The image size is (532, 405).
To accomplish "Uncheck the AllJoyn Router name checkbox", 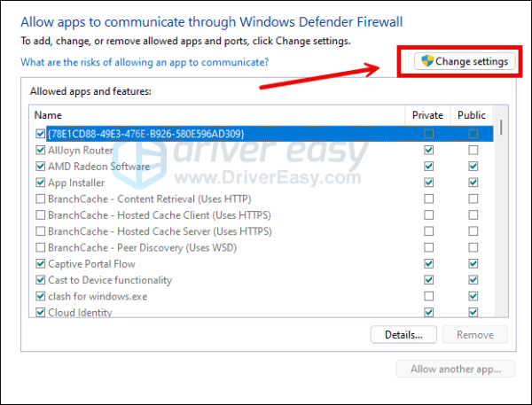I will 40,150.
